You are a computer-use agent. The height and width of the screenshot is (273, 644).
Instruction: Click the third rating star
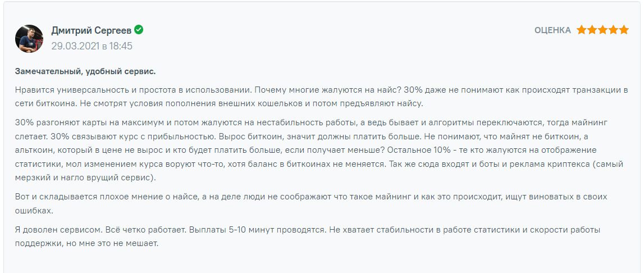tap(602, 30)
